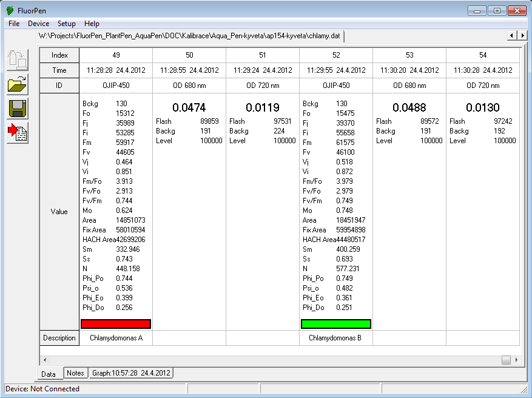
Task: Click the ID row header
Action: tap(59, 86)
